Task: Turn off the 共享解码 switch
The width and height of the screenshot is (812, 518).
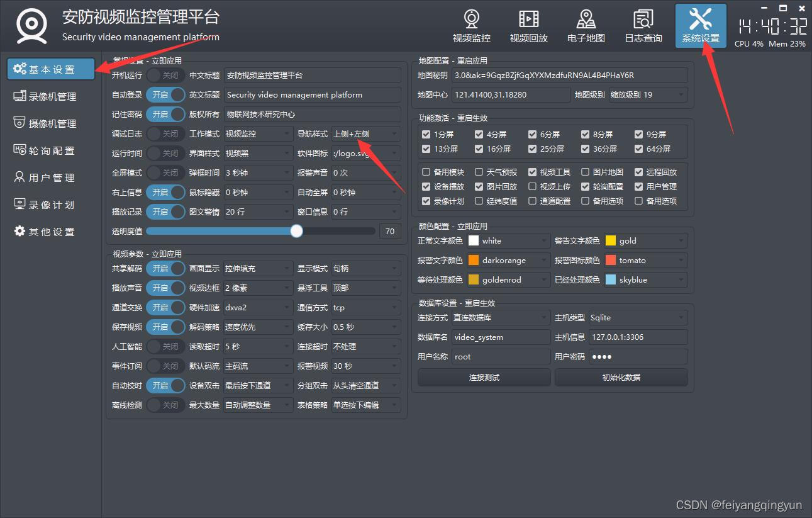Action: click(x=165, y=268)
